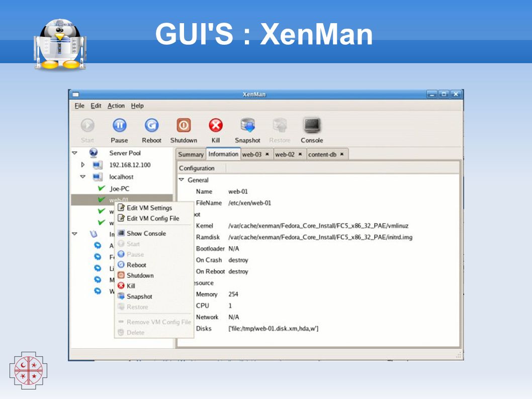Choose Edit VM Config File in context menu

pyautogui.click(x=154, y=218)
